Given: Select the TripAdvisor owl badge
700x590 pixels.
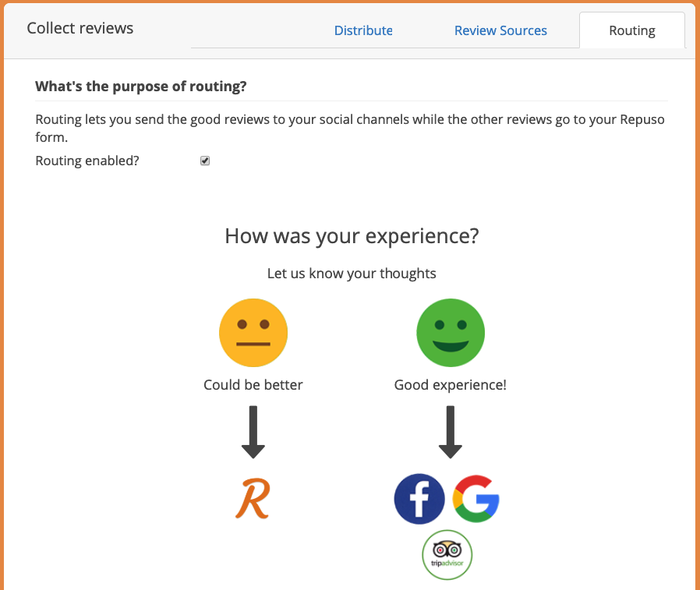Looking at the screenshot, I should pos(447,555).
